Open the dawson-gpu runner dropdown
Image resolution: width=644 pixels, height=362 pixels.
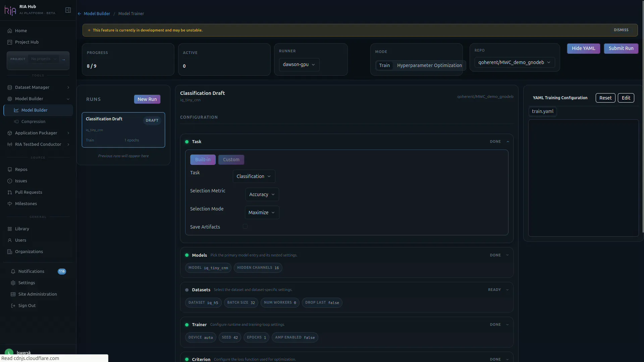(299, 64)
